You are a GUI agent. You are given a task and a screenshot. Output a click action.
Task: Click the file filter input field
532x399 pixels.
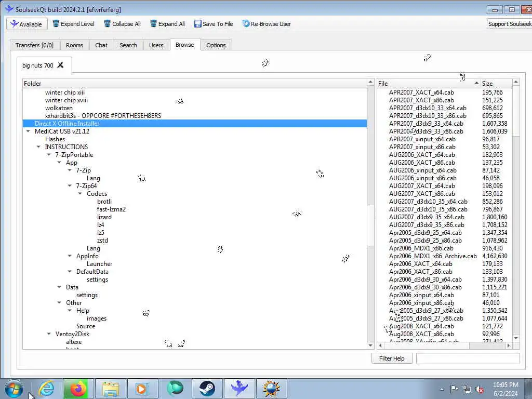[x=468, y=358]
